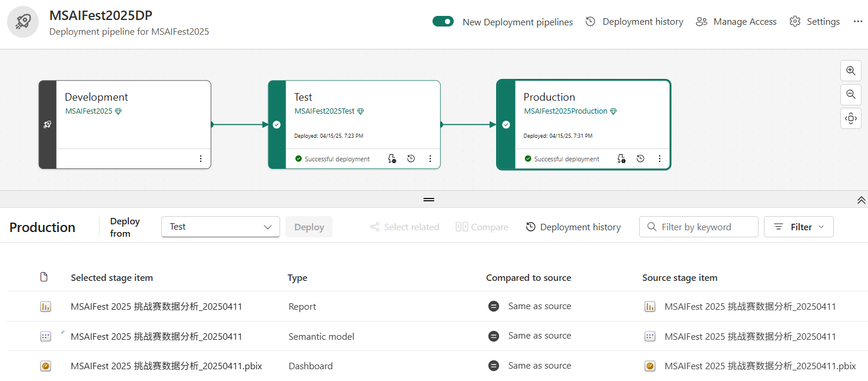Open deployment rules for Test stage
Screen dimensions: 868x381
coord(392,159)
